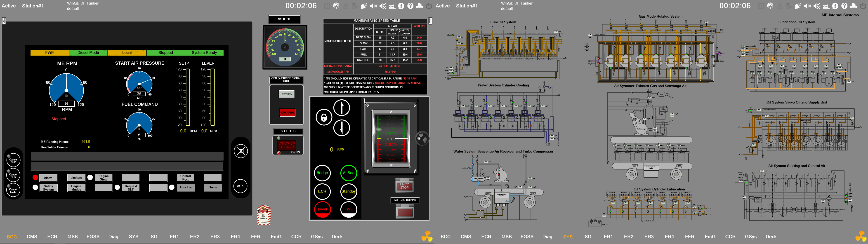
Task: Click the propeller icon beside left Deck tab
Action: 427,236
